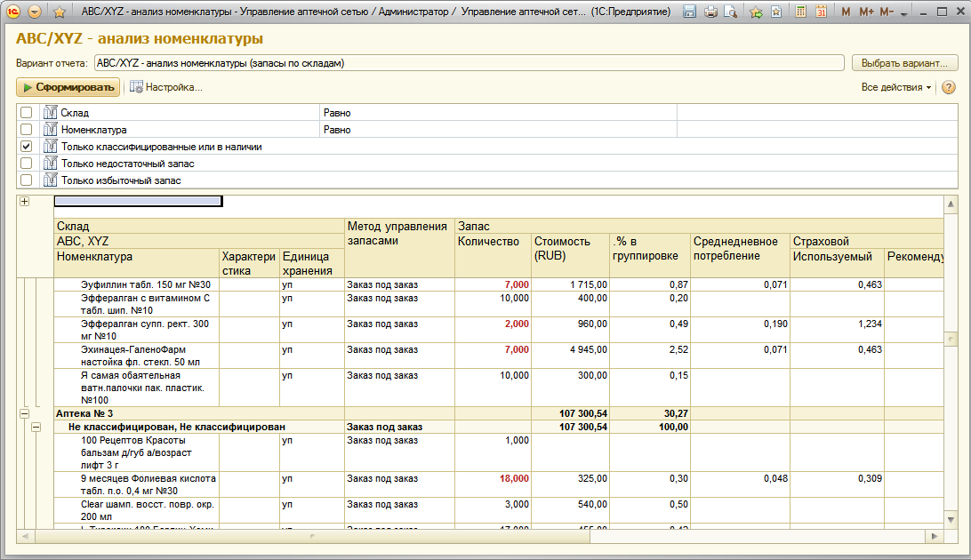Enable the Склад filter checkbox
The height and width of the screenshot is (560, 971).
pos(26,113)
